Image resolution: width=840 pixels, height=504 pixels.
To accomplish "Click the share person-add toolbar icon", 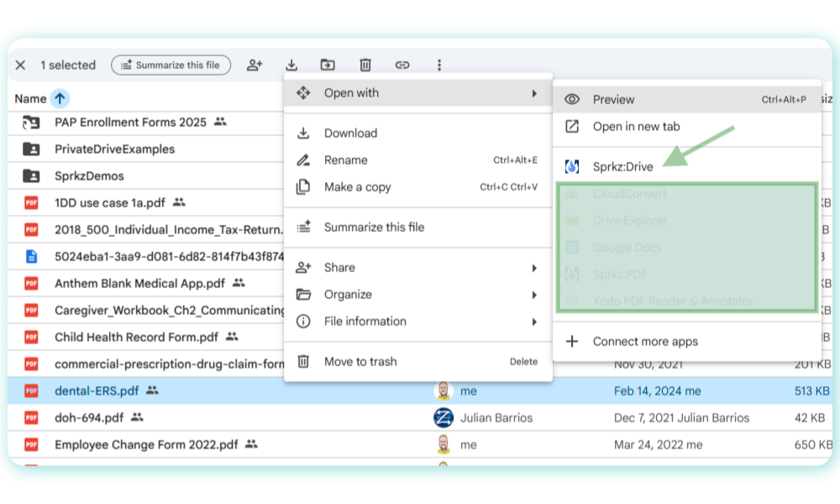I will 255,65.
